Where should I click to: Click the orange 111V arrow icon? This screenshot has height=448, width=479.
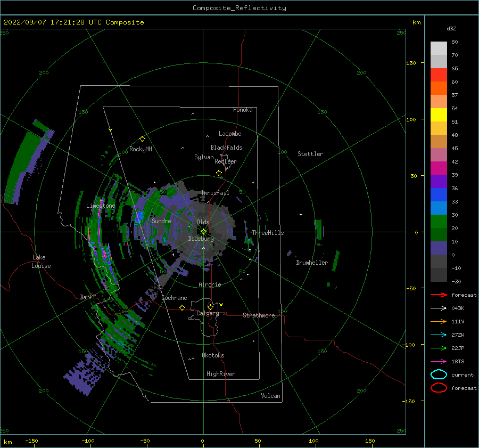(x=439, y=321)
